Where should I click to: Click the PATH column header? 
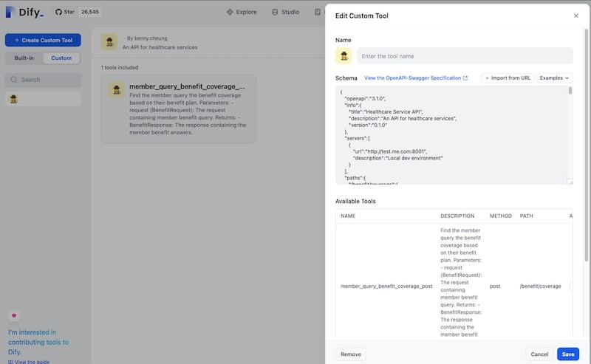(526, 216)
